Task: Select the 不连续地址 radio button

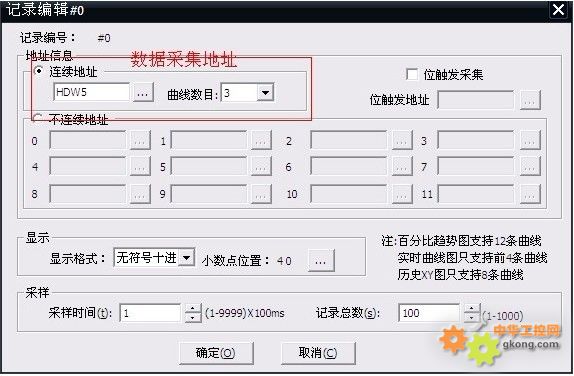Action: pyautogui.click(x=37, y=118)
